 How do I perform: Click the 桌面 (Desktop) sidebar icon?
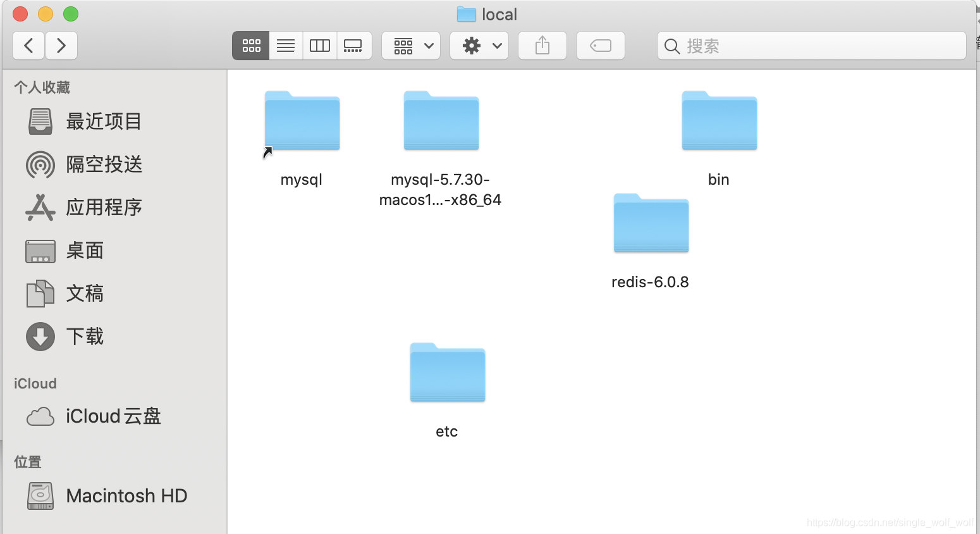[40, 251]
